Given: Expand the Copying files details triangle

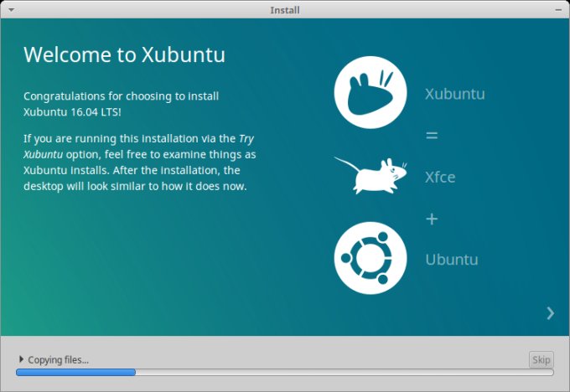Looking at the screenshot, I should coord(21,359).
